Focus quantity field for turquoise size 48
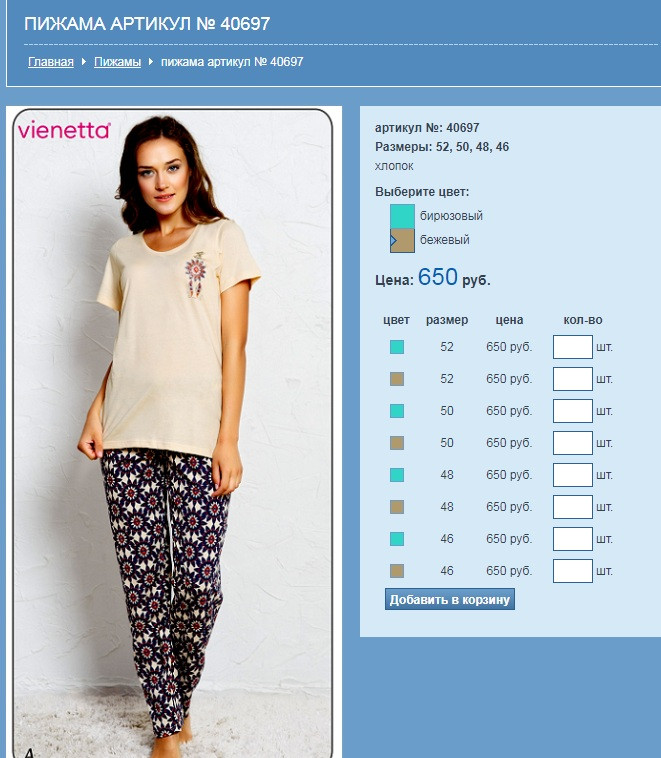Screen dimensions: 661x758 573,475
